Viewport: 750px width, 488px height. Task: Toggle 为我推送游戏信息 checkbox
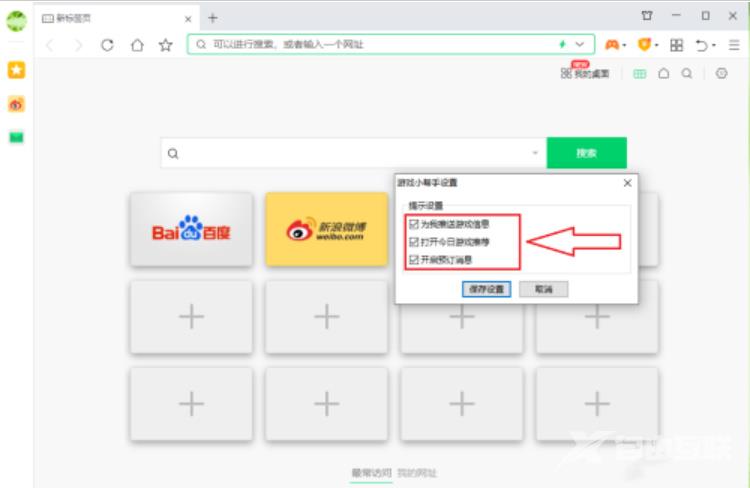[414, 224]
